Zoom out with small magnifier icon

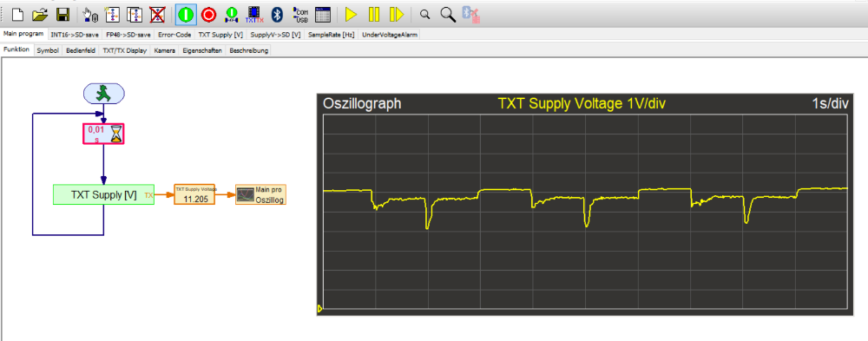[424, 15]
